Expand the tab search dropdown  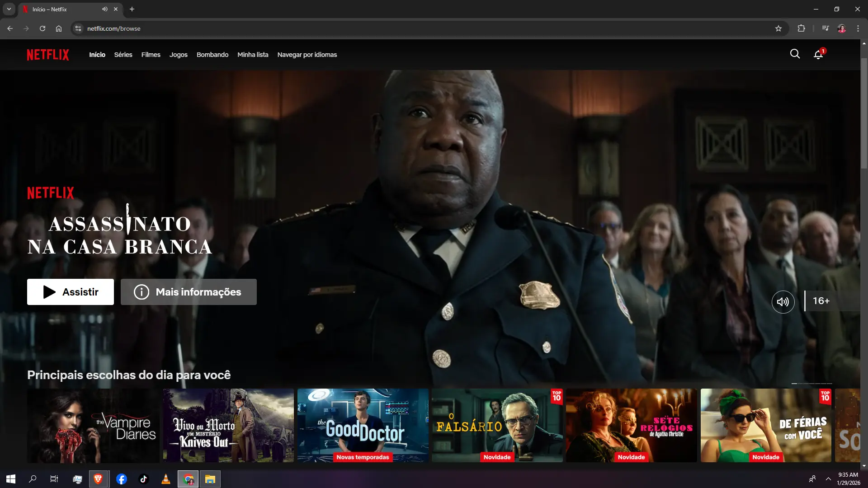(x=9, y=9)
